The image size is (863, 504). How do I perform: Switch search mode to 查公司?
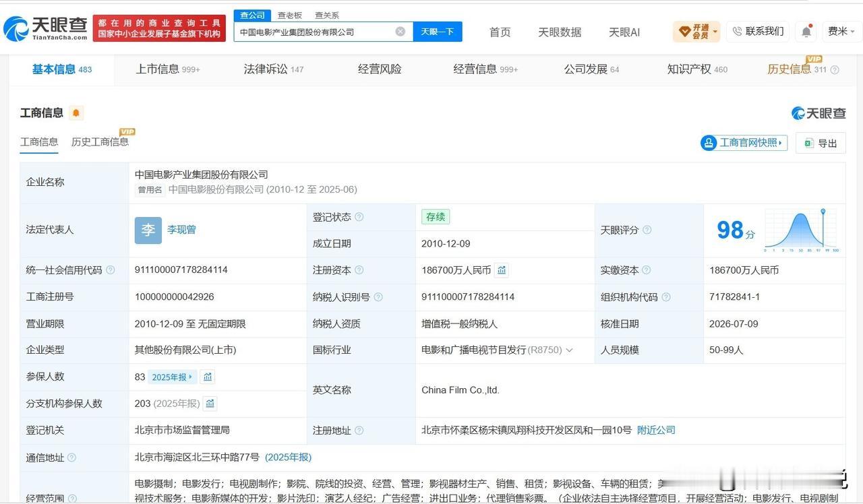point(252,15)
